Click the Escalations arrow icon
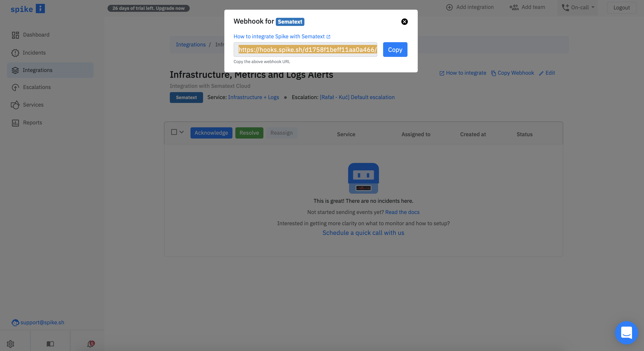The height and width of the screenshot is (351, 644). click(x=15, y=87)
